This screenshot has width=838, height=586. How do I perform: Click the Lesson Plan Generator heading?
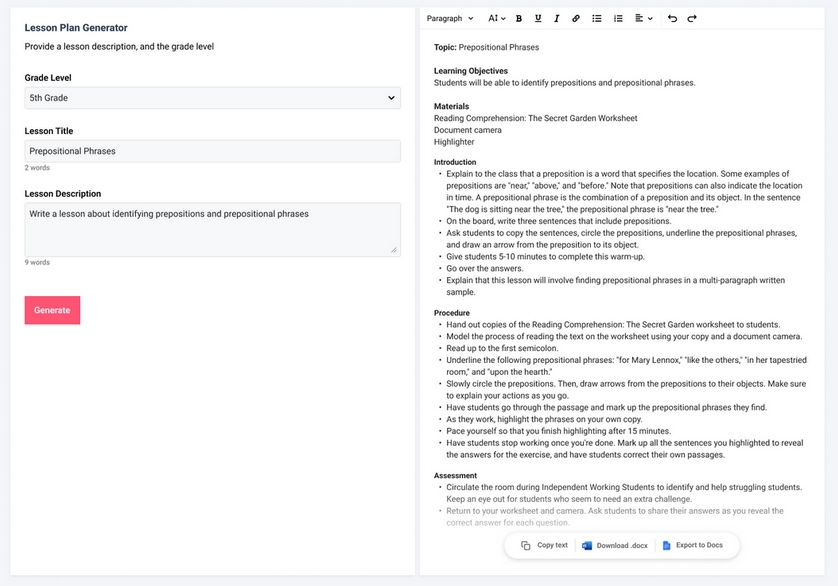(76, 28)
